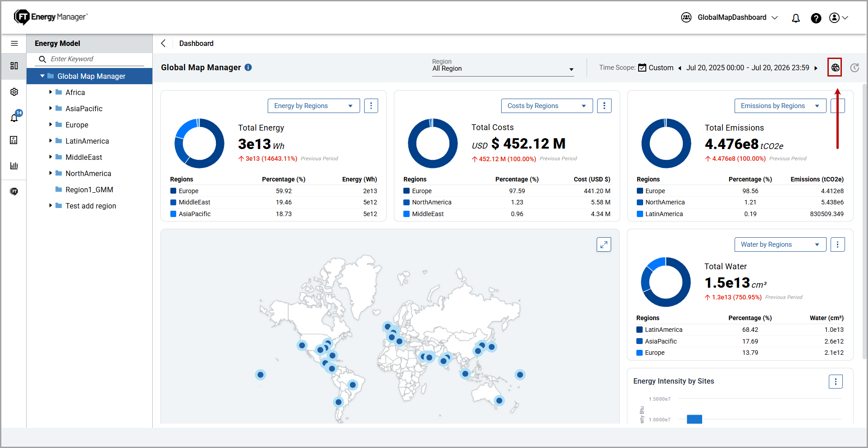Go to previous time period arrow
This screenshot has height=448, width=868.
[x=680, y=68]
